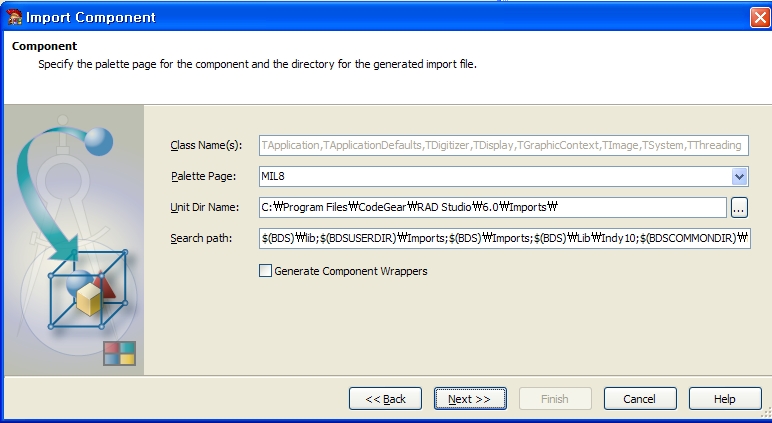Image resolution: width=772 pixels, height=423 pixels.
Task: Click the colored squares icon in wizard illustration
Action: 119,353
